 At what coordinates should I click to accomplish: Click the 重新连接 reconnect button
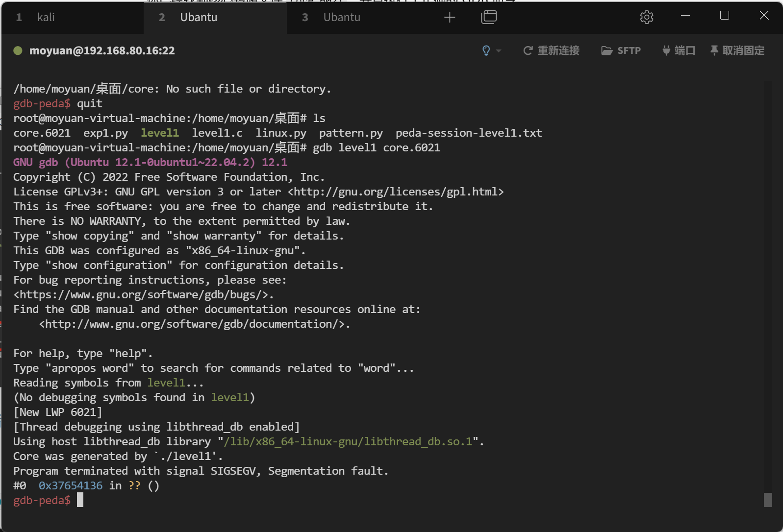click(x=551, y=50)
